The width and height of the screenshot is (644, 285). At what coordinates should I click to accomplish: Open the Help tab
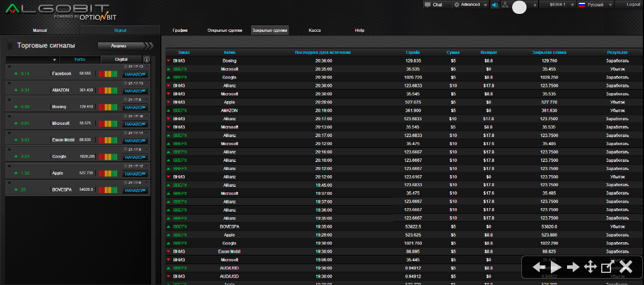pos(360,30)
